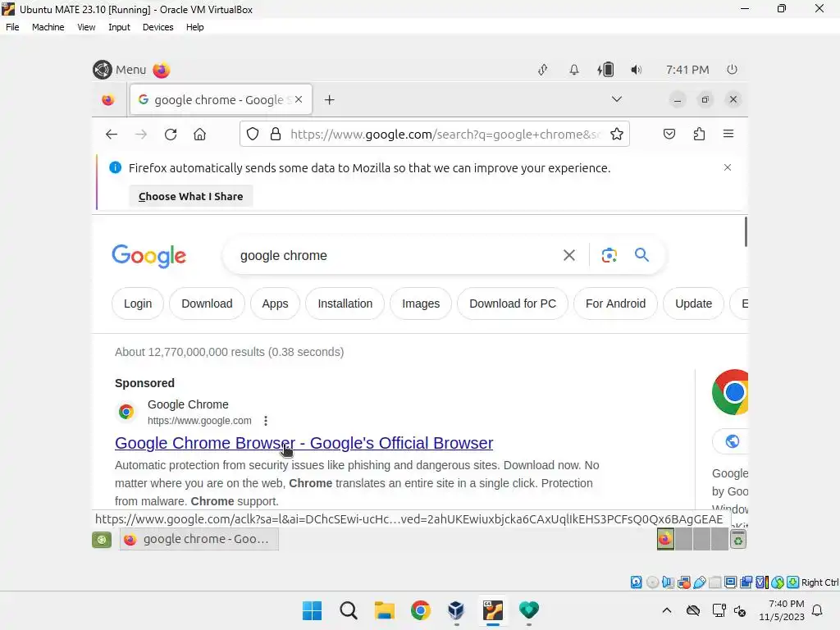The width and height of the screenshot is (840, 630).
Task: Check the battery indicator in the MATE panel
Action: click(x=605, y=70)
